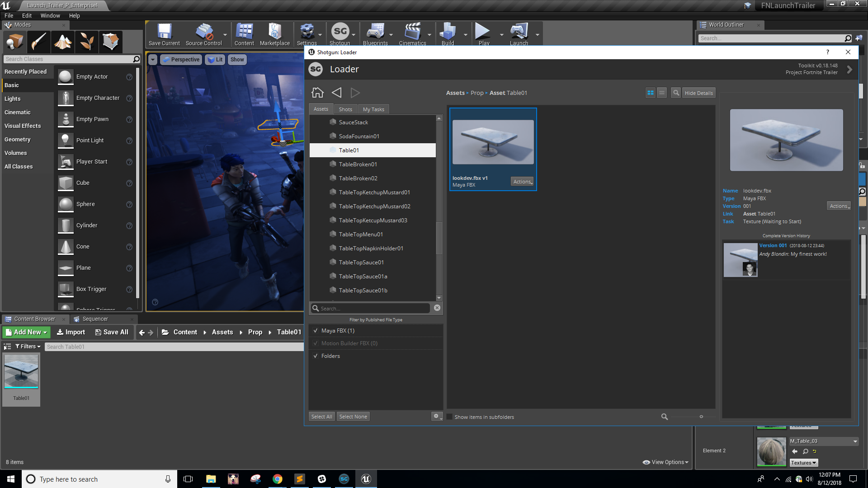
Task: Select Table01 in the asset list
Action: click(x=349, y=150)
